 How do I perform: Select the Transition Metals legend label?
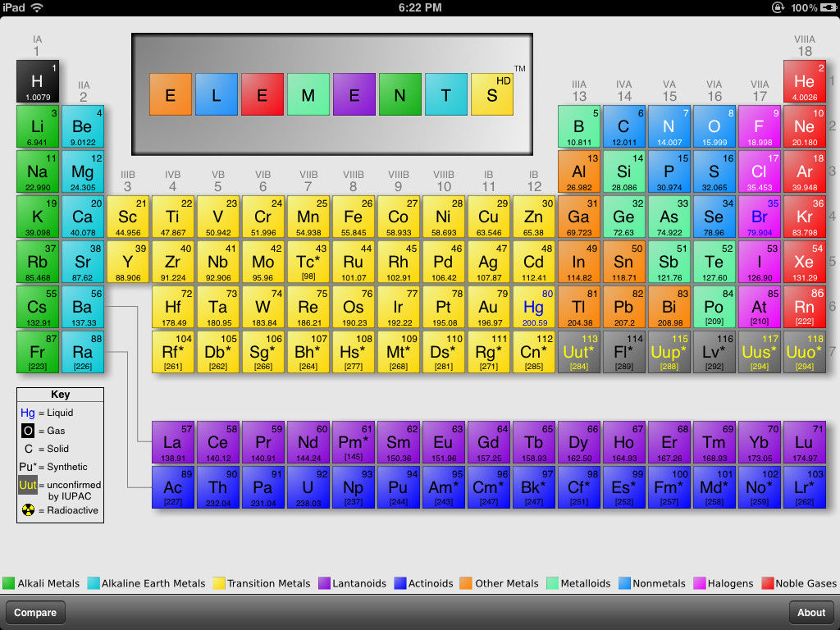pyautogui.click(x=268, y=583)
